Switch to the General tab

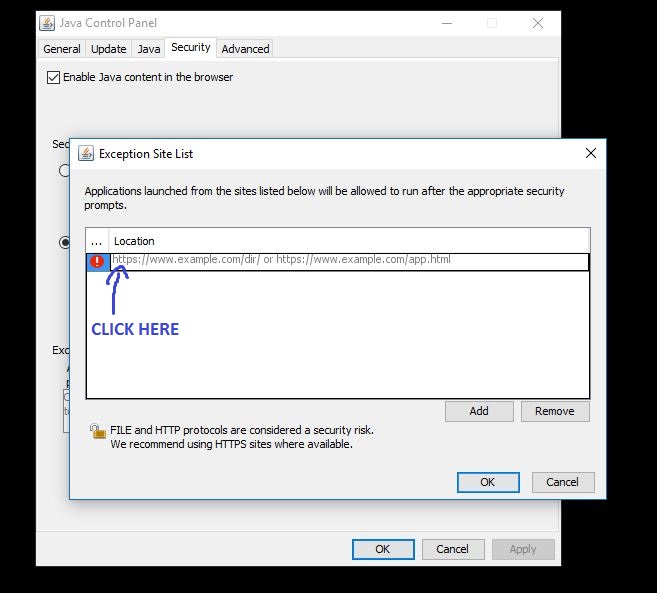(x=62, y=49)
